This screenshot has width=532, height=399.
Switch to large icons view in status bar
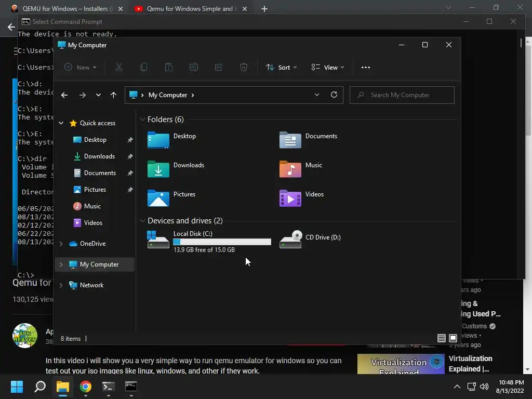453,338
